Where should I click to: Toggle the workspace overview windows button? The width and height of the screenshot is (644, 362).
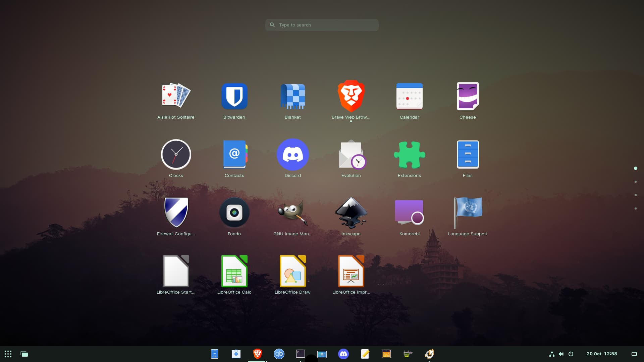point(24,354)
